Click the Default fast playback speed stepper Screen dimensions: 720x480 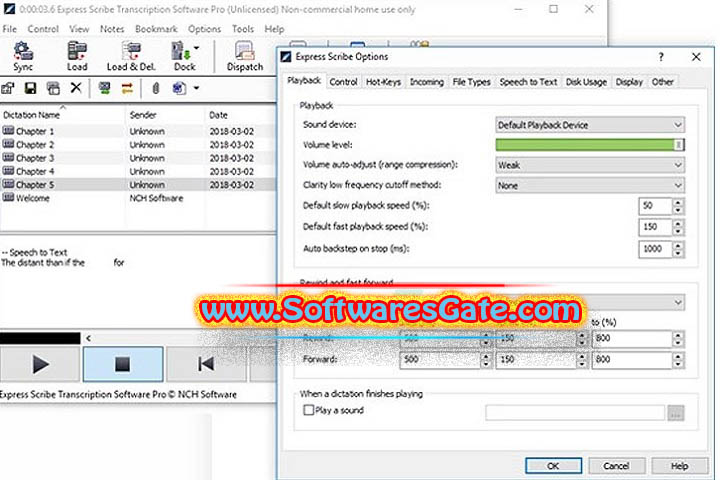pyautogui.click(x=678, y=227)
